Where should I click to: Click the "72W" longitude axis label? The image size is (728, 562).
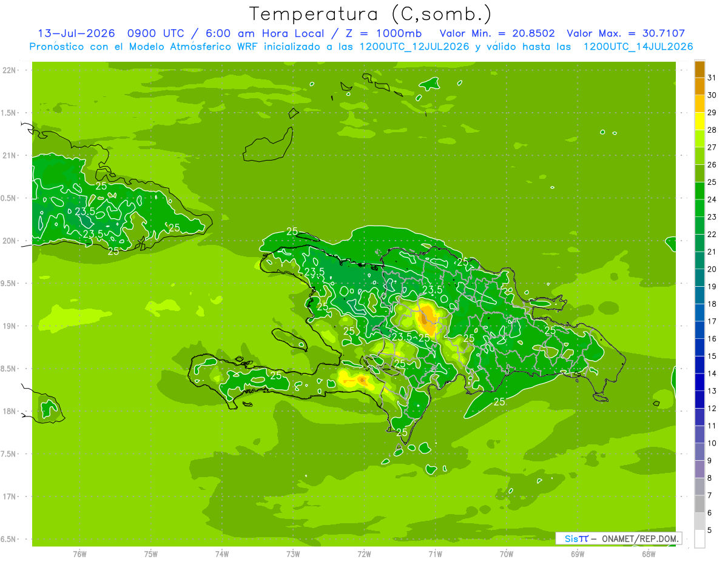(x=364, y=554)
